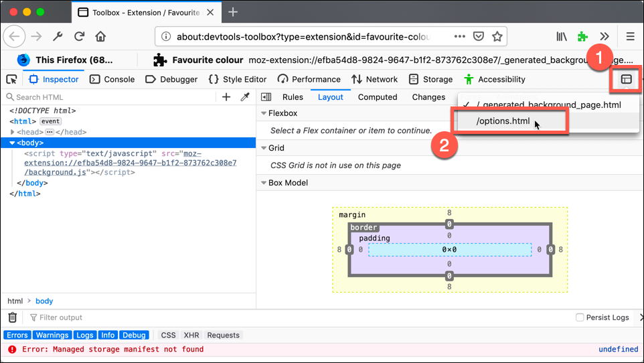This screenshot has height=363, width=644.
Task: Show collapsed head contents ellipsis badge
Action: click(50, 132)
